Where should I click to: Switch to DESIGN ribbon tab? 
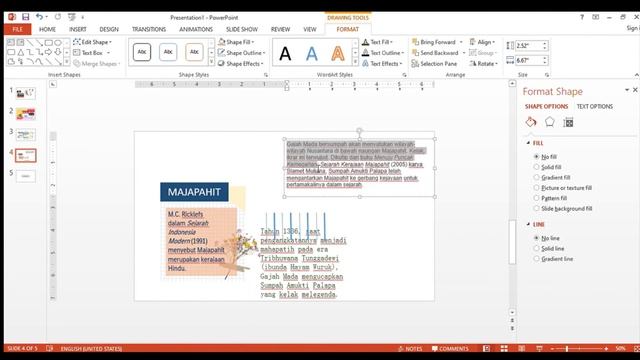click(x=109, y=29)
